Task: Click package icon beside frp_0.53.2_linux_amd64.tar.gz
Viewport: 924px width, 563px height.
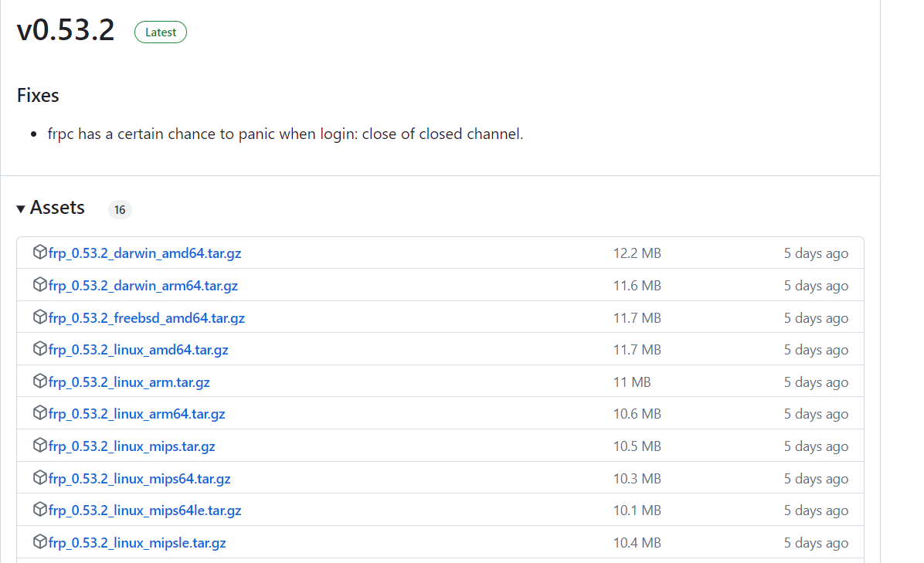Action: pos(39,349)
